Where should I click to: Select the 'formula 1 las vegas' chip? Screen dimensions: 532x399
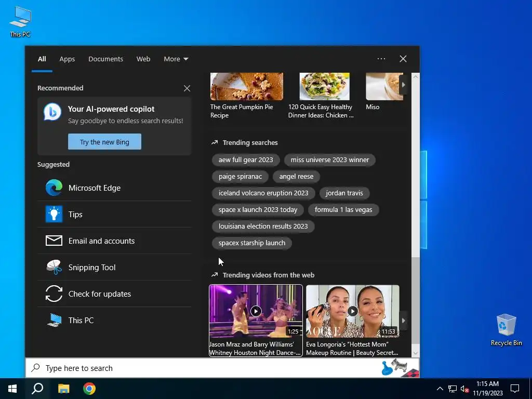[343, 210]
